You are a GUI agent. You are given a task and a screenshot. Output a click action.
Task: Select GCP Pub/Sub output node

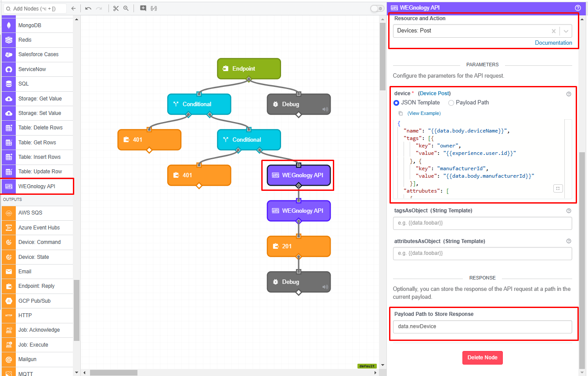pos(37,301)
